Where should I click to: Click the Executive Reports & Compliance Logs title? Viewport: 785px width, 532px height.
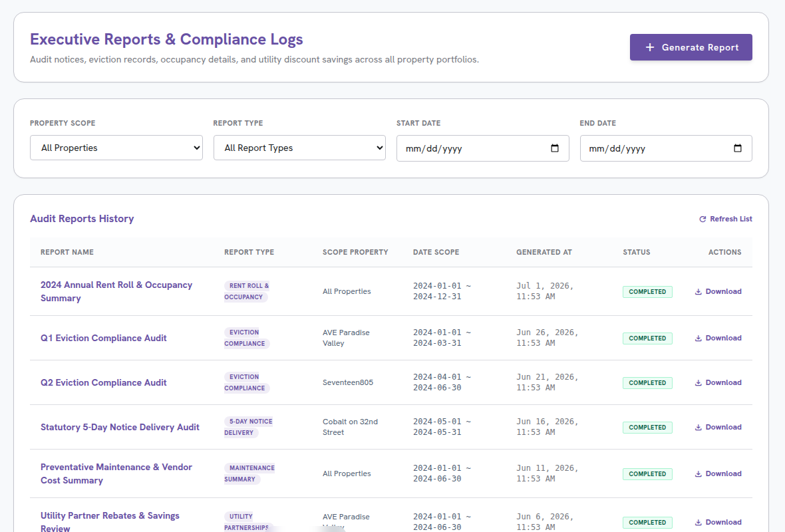(167, 39)
